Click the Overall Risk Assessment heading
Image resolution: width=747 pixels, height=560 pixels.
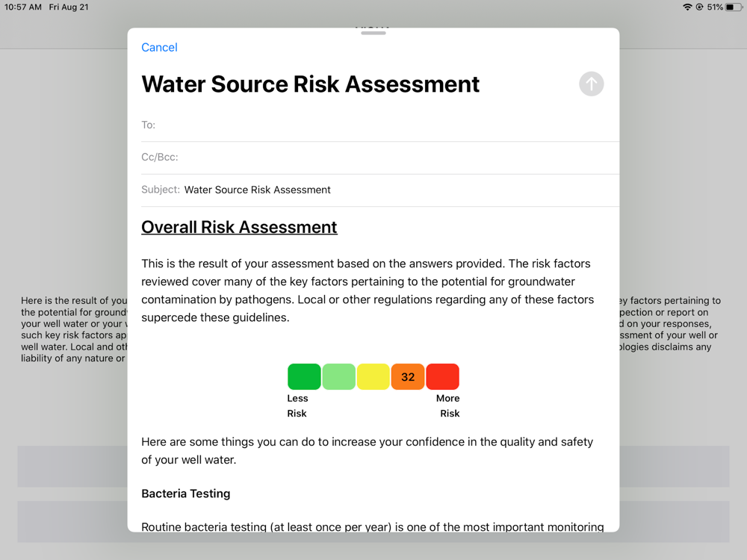(x=239, y=228)
